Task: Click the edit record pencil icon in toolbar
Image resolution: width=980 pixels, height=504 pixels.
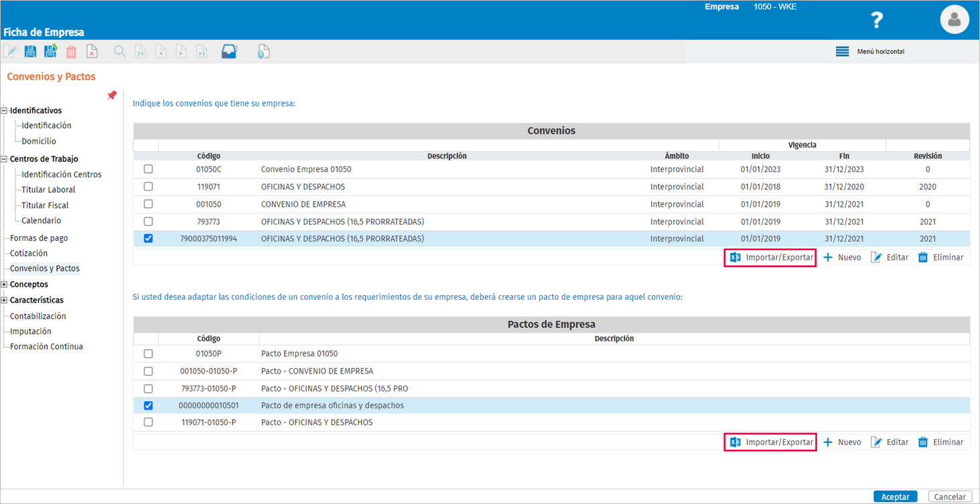Action: point(10,52)
